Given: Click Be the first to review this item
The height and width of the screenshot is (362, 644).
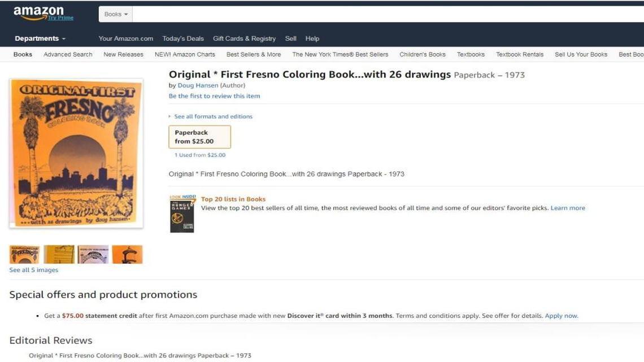Looking at the screenshot, I should (214, 95).
